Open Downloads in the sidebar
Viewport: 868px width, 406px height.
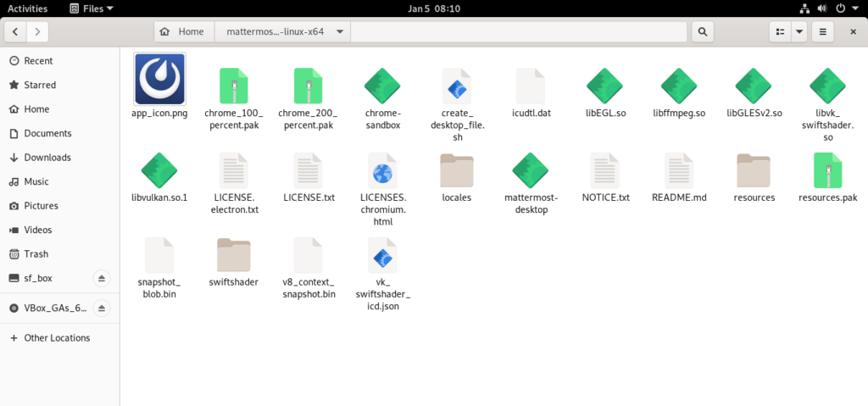pos(60,158)
